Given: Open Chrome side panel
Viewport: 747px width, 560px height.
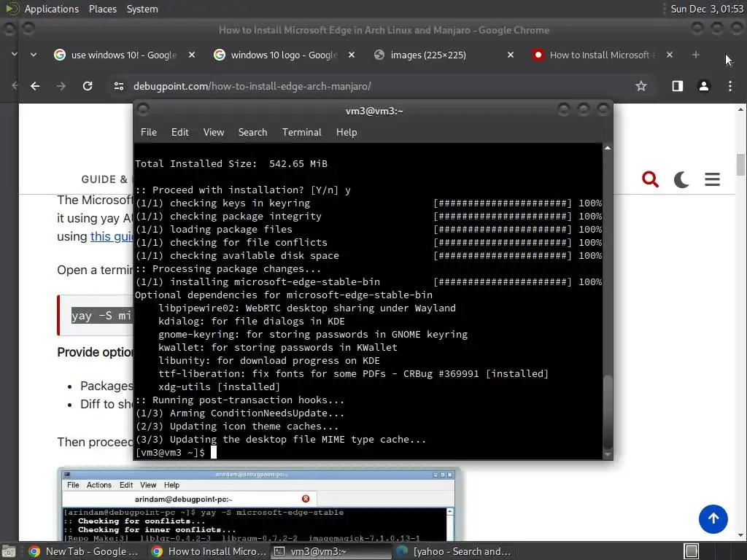Looking at the screenshot, I should click(x=677, y=86).
